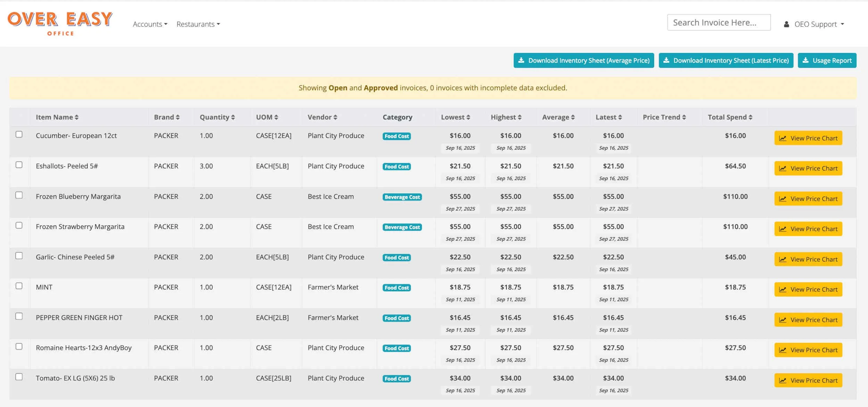Click the Beverage Cost badge for Strawberry Margarita
This screenshot has height=407, width=868.
[x=402, y=227]
